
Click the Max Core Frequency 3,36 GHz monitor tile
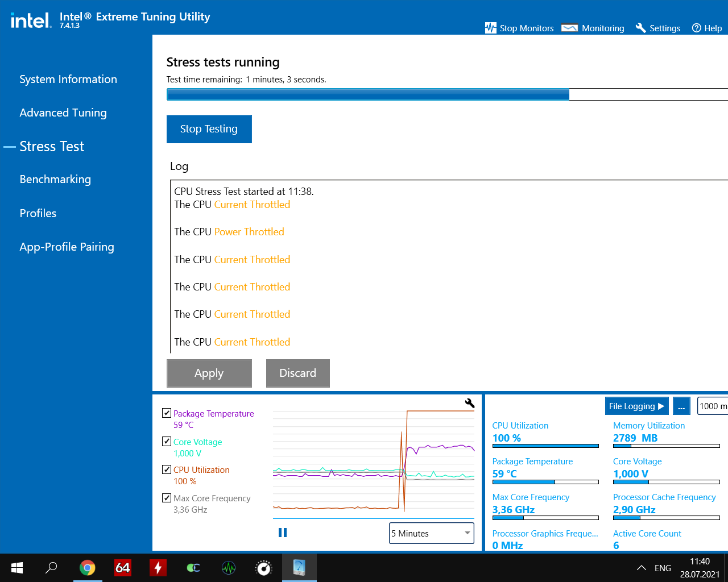coord(545,508)
